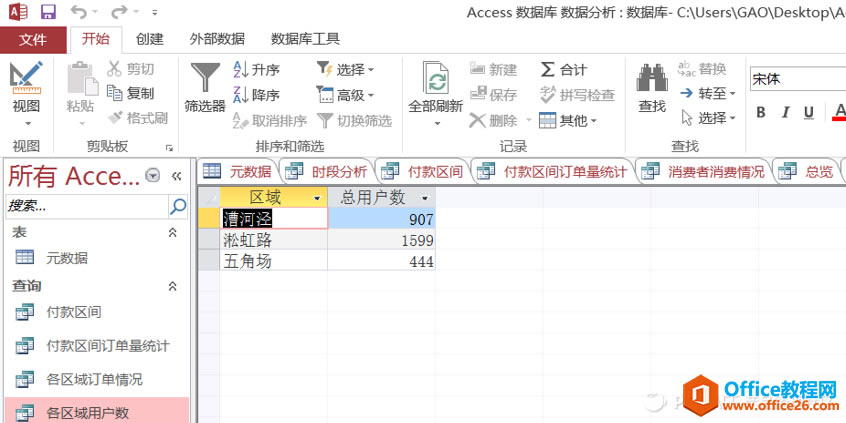Run 拼写检查 spell check
This screenshot has width=846, height=423.
coord(577,95)
